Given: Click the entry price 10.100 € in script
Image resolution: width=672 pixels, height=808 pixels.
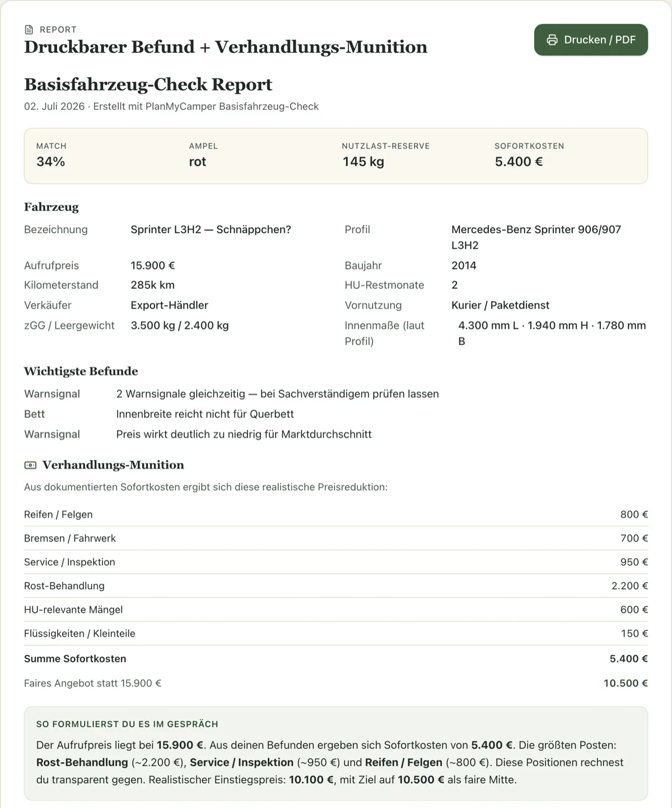Looking at the screenshot, I should click(x=311, y=780).
